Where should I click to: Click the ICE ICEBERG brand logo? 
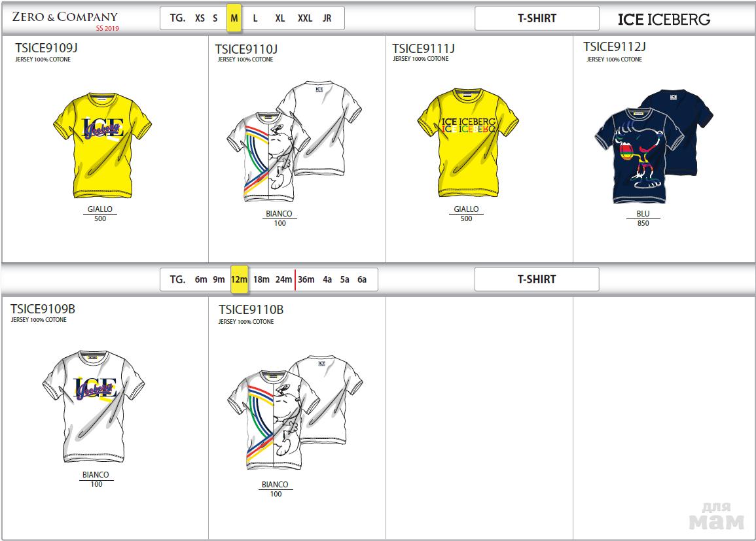tap(664, 19)
